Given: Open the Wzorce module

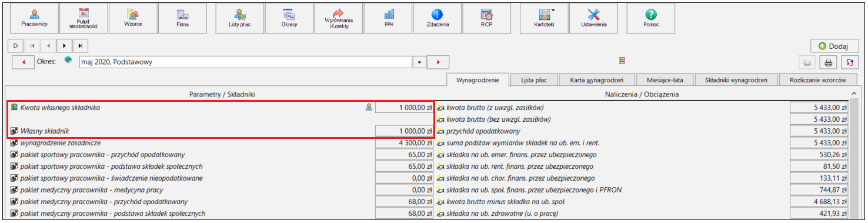Looking at the screenshot, I should pyautogui.click(x=133, y=18).
